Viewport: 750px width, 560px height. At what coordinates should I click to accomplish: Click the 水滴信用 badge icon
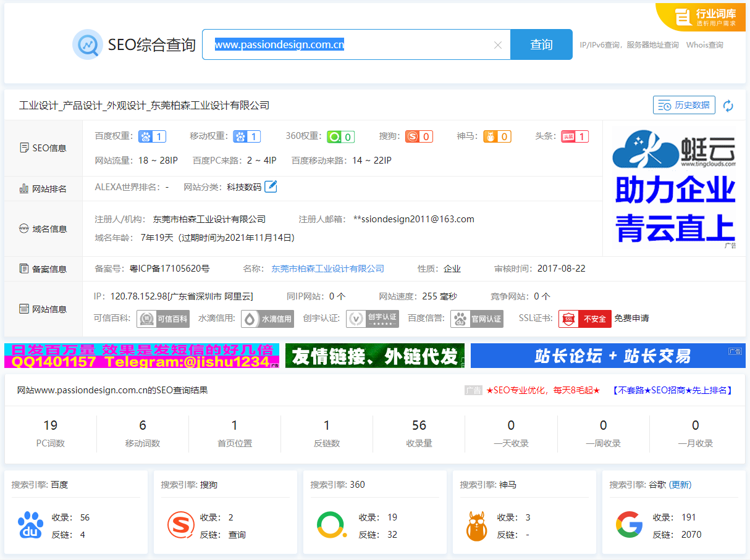tap(268, 319)
